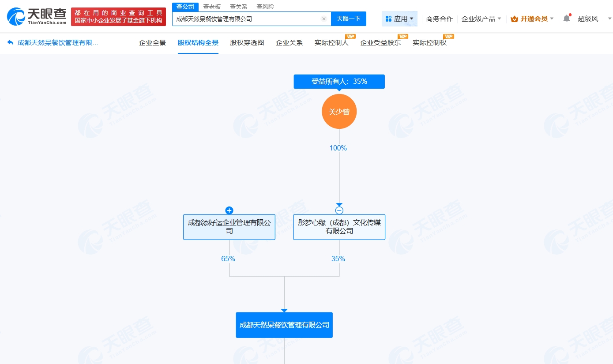
Task: Expand 企业级产品 dropdown
Action: 481,19
